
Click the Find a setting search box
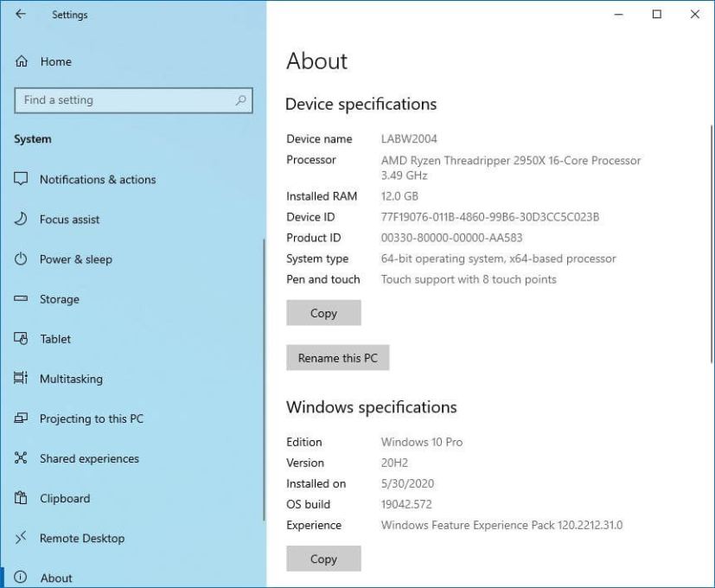[133, 100]
